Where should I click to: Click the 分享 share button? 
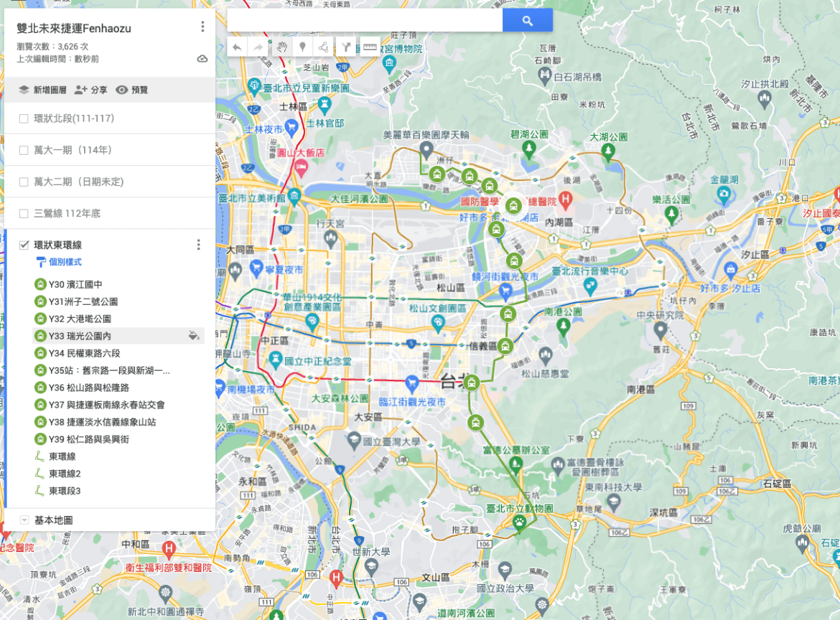pos(90,90)
